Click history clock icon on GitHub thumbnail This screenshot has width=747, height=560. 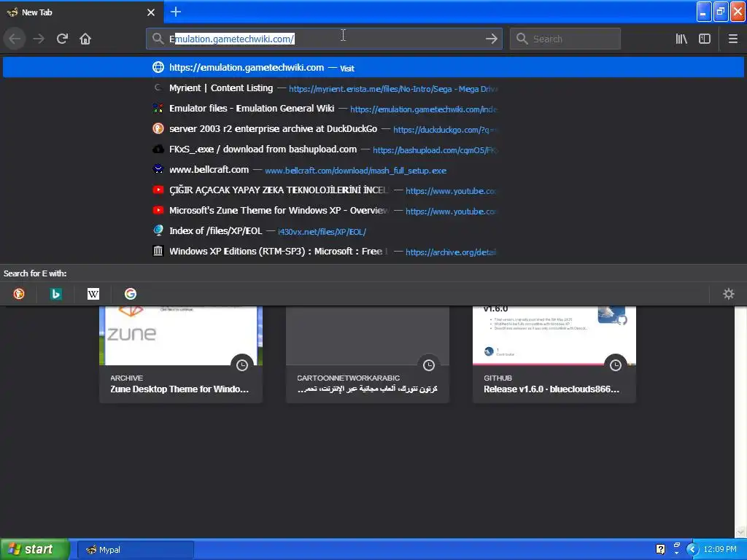(616, 365)
